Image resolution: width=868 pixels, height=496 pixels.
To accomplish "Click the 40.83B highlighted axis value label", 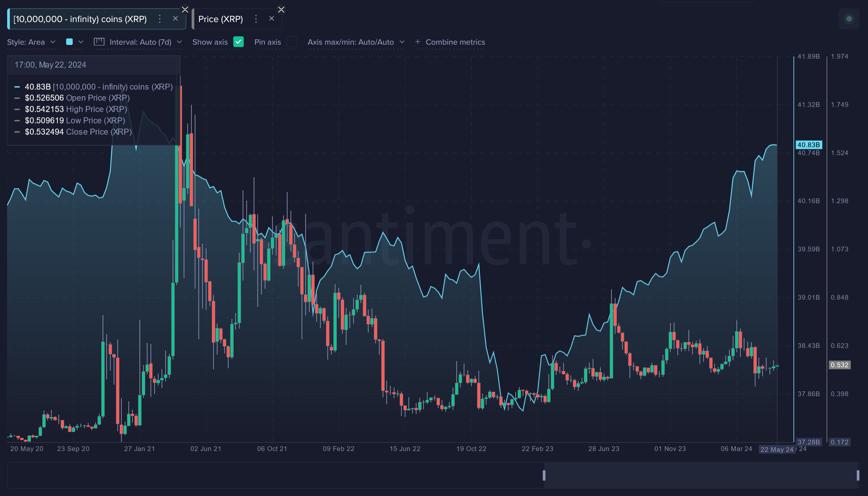I will [x=809, y=145].
